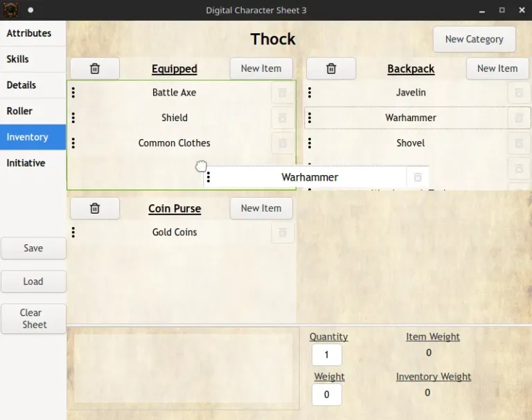Image resolution: width=532 pixels, height=420 pixels.
Task: Select the Battle Axe item
Action: pyautogui.click(x=174, y=93)
